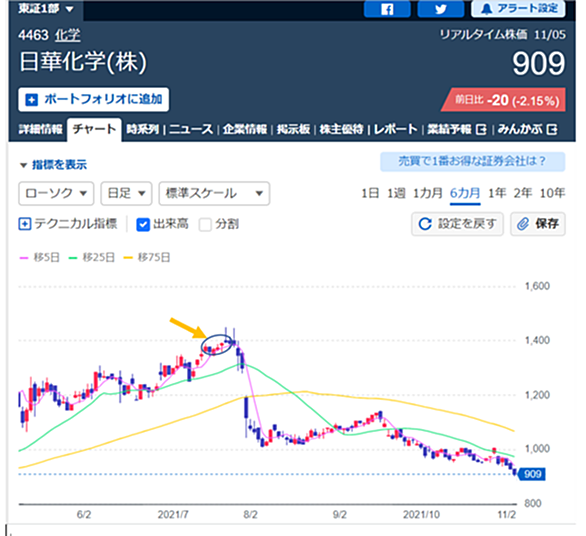Click 移25日 moving average legend
This screenshot has width=586, height=536.
tap(92, 258)
